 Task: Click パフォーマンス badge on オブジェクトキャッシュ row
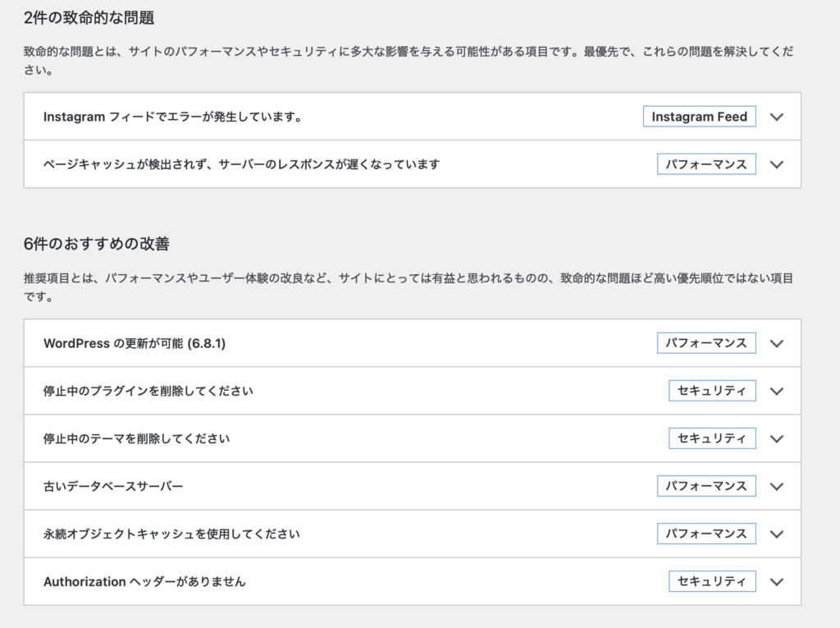tap(706, 534)
